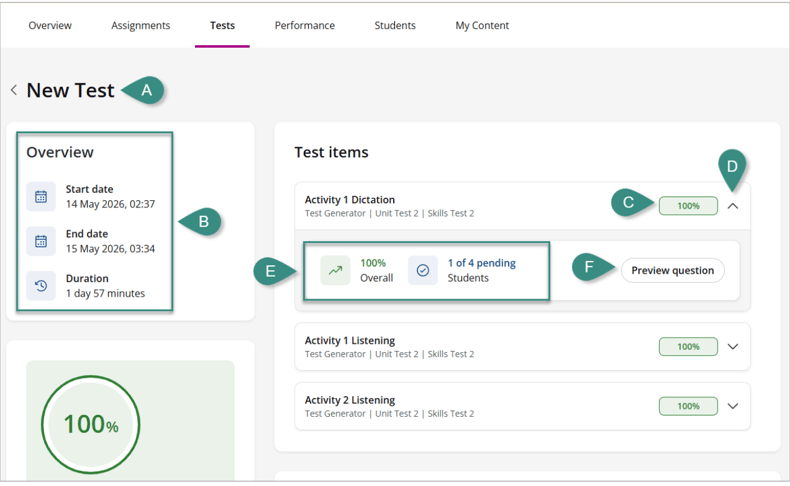Viewport: 790px width, 486px height.
Task: Click the Overview panel heading
Action: pos(60,152)
